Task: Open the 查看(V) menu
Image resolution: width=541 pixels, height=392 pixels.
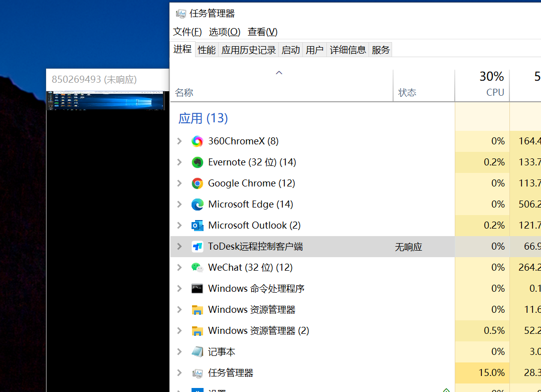Action: (x=263, y=32)
